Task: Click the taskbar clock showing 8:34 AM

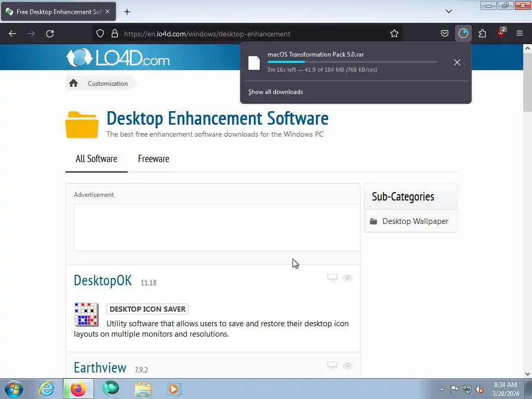Action: 506,389
